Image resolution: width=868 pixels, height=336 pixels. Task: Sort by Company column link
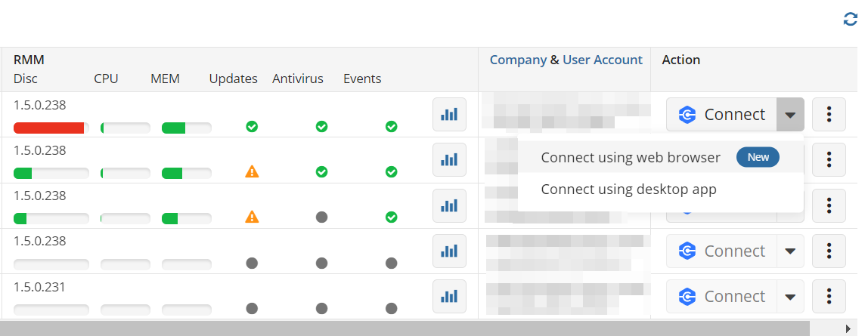pos(518,60)
